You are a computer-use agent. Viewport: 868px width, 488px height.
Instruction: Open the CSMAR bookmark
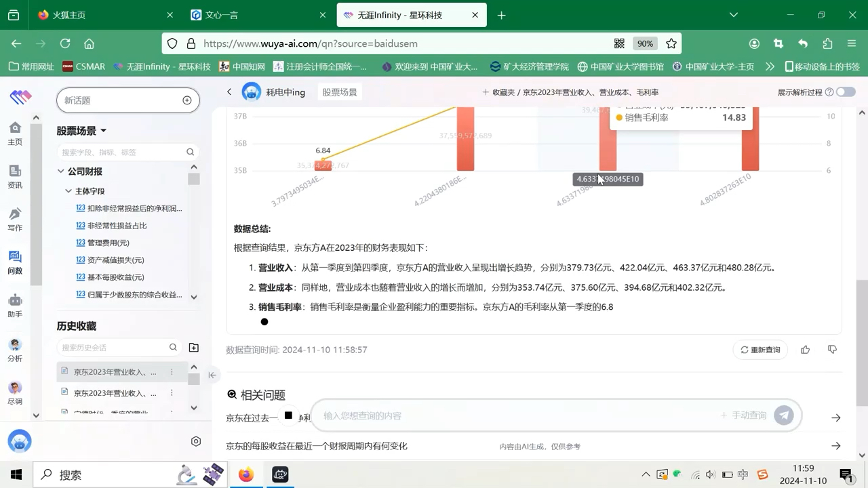pos(84,66)
